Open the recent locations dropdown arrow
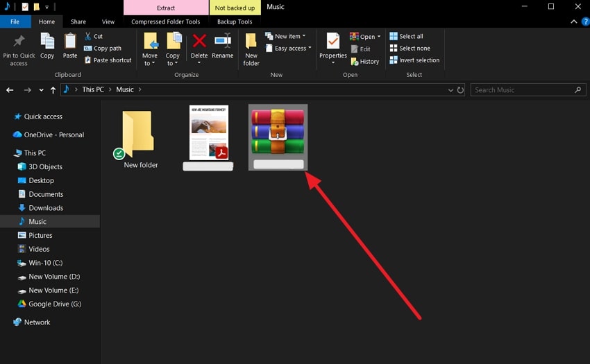Image resolution: width=590 pixels, height=364 pixels. click(x=41, y=90)
